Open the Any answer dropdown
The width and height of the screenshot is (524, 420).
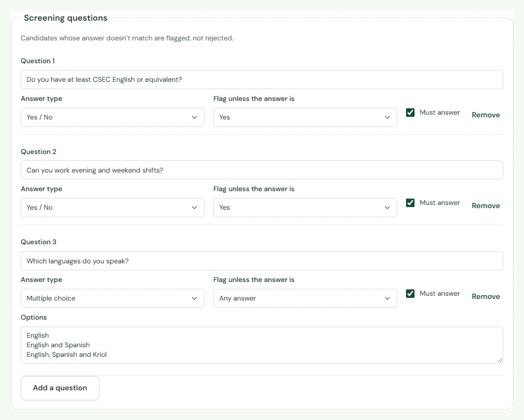(x=305, y=298)
